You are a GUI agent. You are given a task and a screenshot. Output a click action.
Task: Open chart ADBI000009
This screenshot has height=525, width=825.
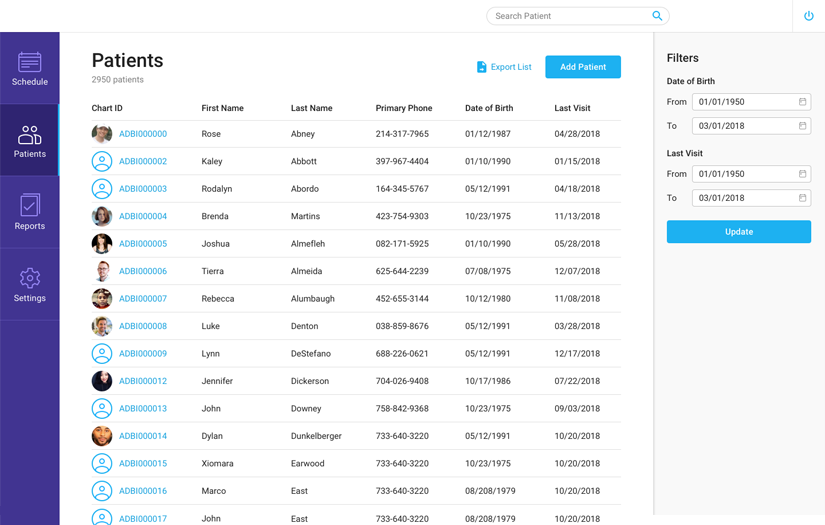(x=143, y=354)
